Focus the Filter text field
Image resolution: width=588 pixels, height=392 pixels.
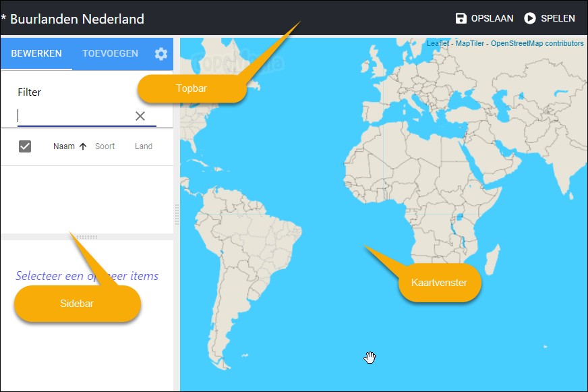tap(74, 116)
